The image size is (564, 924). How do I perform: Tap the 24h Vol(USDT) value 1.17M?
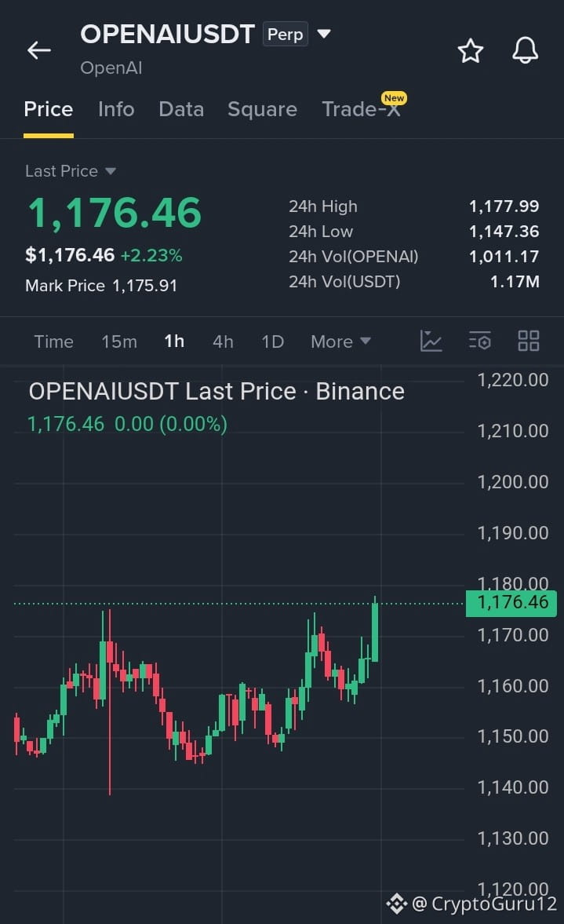point(515,283)
